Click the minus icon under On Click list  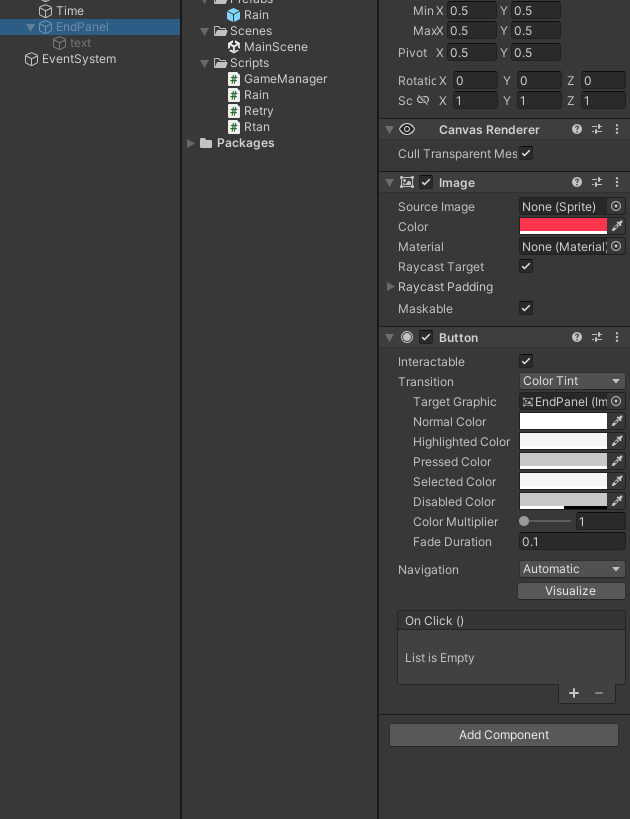pos(599,693)
